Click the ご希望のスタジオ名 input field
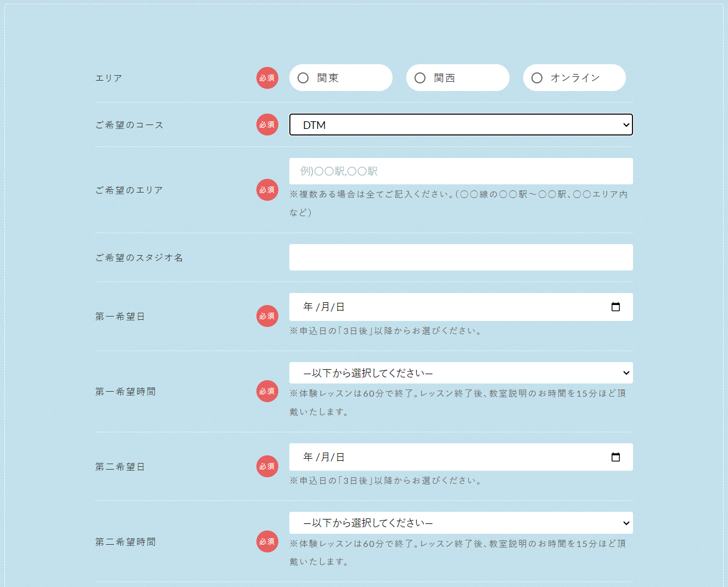Viewport: 728px width, 587px height. click(461, 257)
